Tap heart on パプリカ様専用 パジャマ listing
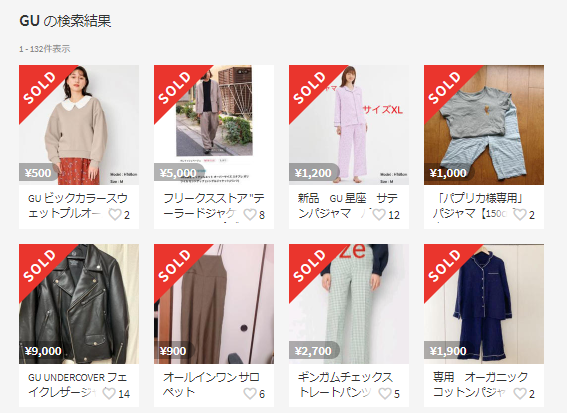This screenshot has height=413, width=567. click(520, 214)
